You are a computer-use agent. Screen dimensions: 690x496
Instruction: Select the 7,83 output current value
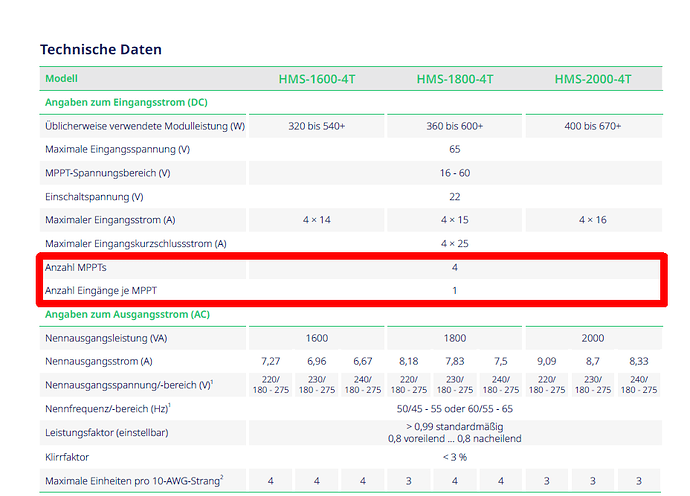tap(455, 362)
